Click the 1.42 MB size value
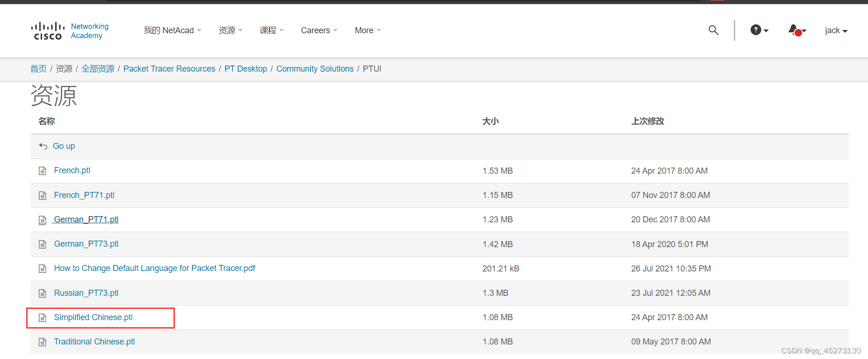868x359 pixels. point(498,244)
